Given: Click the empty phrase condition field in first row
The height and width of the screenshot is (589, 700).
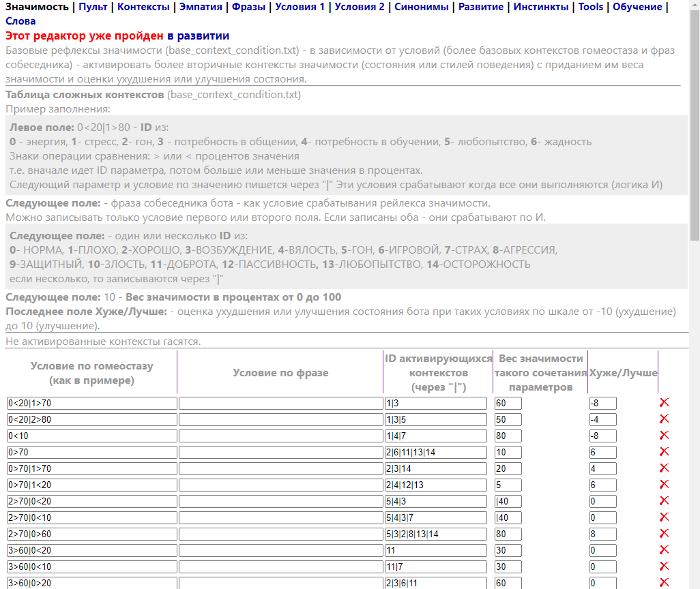Looking at the screenshot, I should click(x=280, y=404).
